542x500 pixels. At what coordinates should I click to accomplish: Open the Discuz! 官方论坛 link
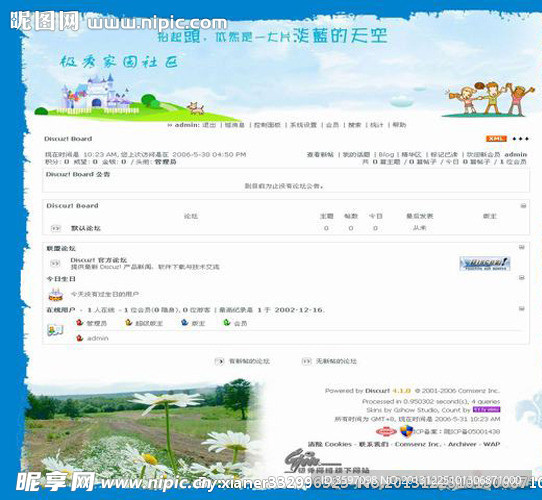point(99,260)
